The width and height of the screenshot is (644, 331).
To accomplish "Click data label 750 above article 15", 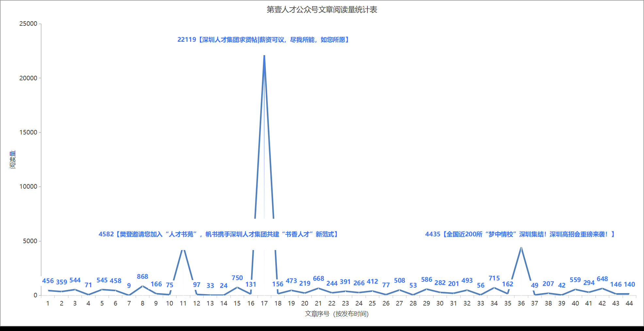I will click(237, 278).
